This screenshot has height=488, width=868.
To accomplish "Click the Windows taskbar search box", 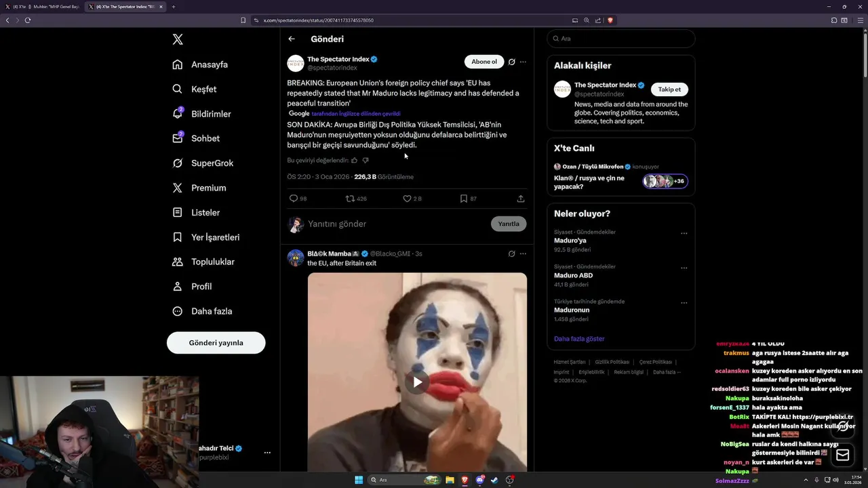I will (x=405, y=480).
